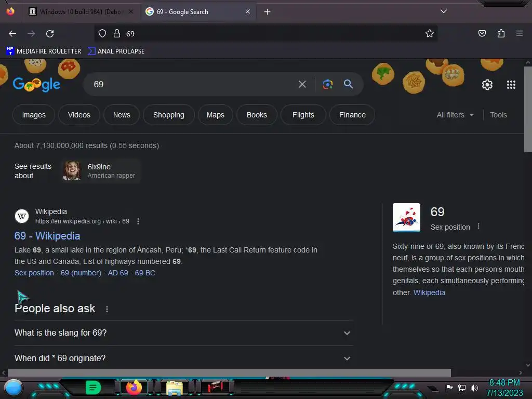Screen dimensions: 532x399
Task: Filter results by Images
Action: 34,115
